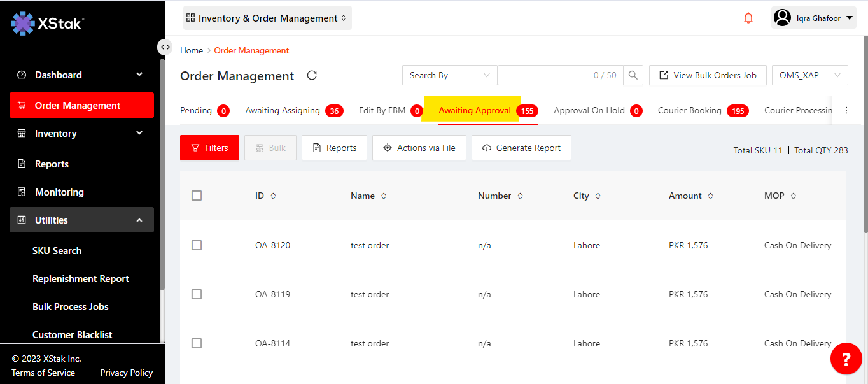Screen dimensions: 868x384
Task: Click the refresh icon beside Order Management
Action: tap(312, 75)
